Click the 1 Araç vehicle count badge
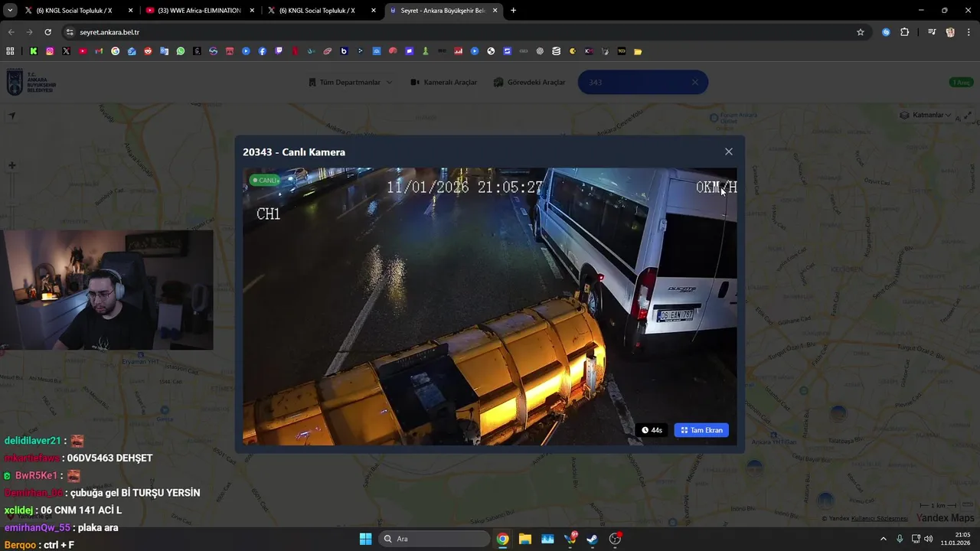This screenshot has height=551, width=980. click(961, 82)
